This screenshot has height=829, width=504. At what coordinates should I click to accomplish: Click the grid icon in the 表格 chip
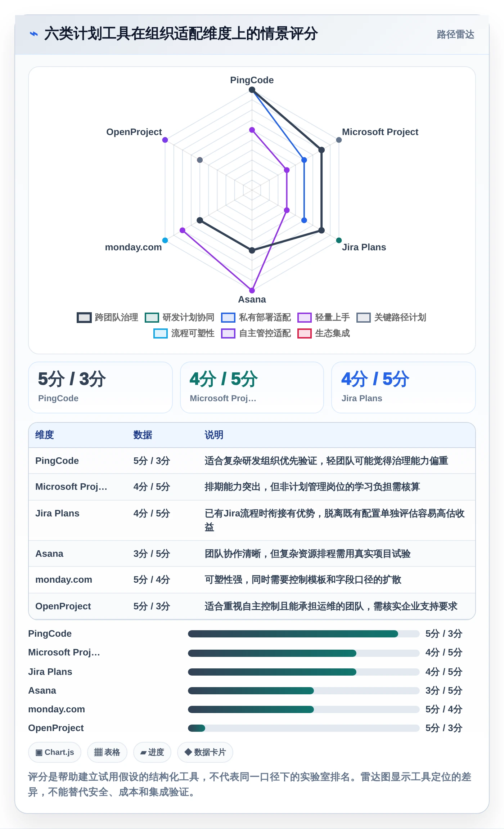pyautogui.click(x=98, y=752)
